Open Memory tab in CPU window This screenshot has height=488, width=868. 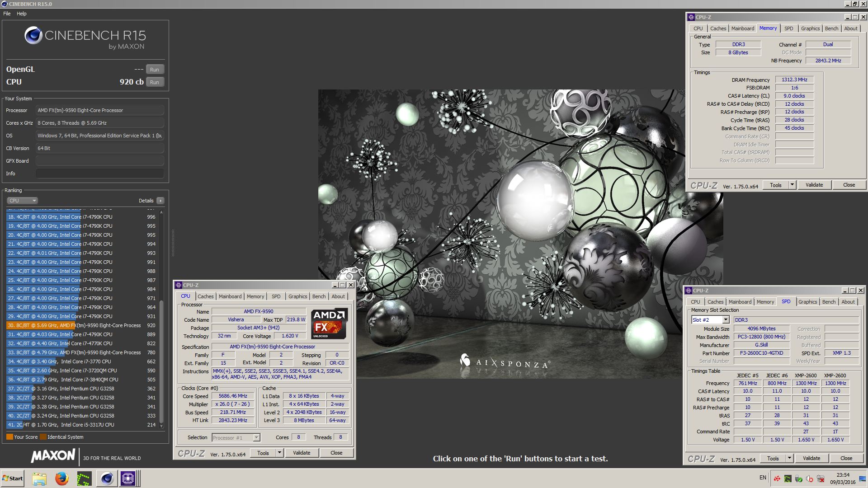[x=255, y=296]
